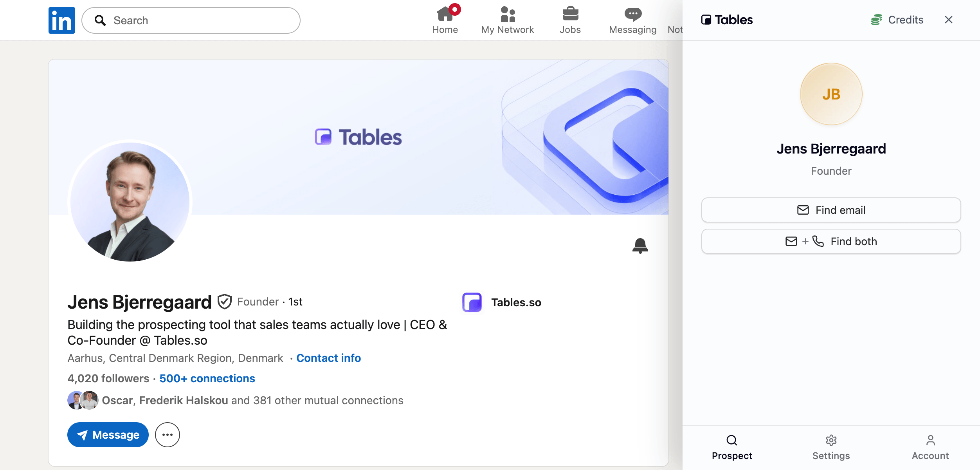980x470 pixels.
Task: Click the Find both button
Action: tap(831, 241)
